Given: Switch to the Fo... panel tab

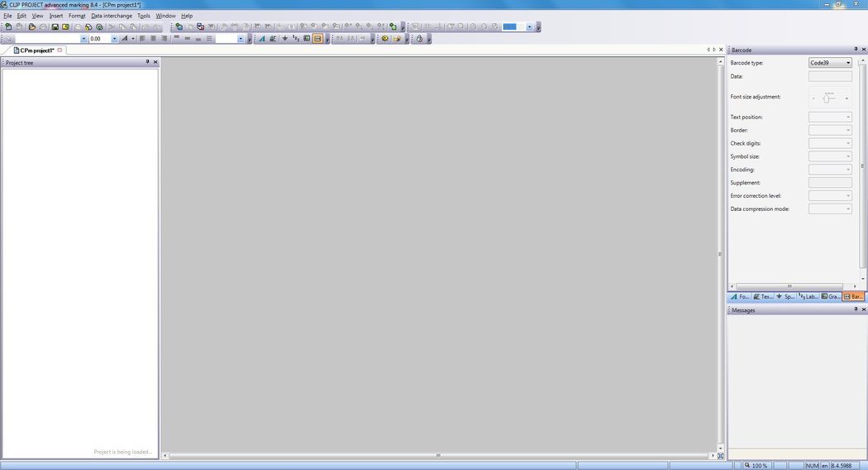Looking at the screenshot, I should pyautogui.click(x=739, y=296).
